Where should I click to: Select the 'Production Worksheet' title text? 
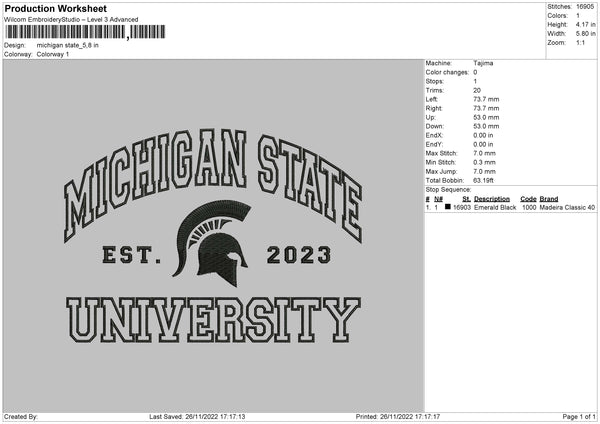(x=55, y=8)
